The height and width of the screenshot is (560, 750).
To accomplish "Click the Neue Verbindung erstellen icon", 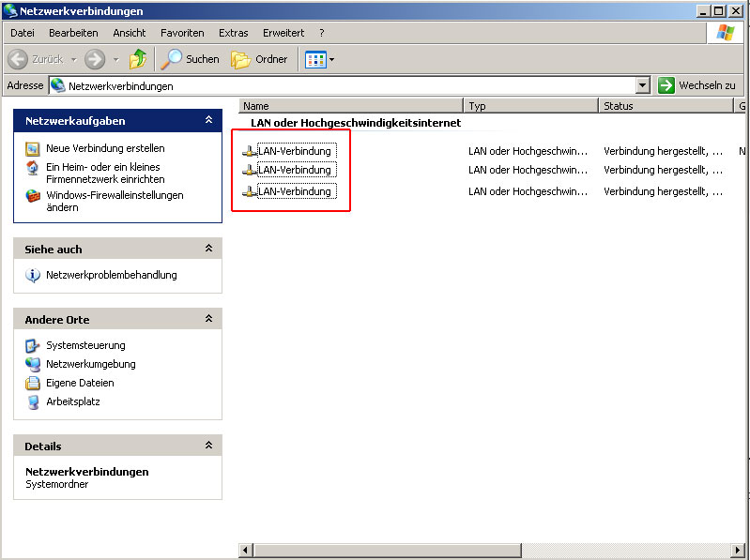I will [x=33, y=148].
